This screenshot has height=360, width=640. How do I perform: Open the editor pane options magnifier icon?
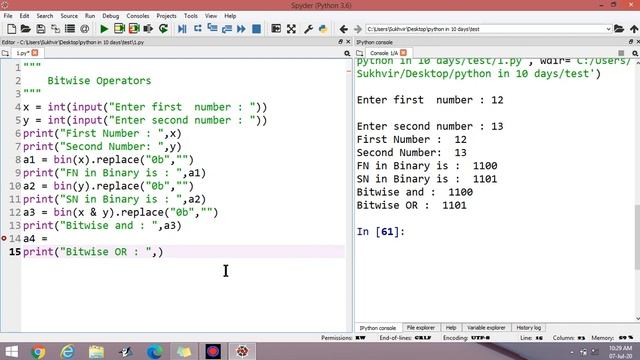(347, 53)
